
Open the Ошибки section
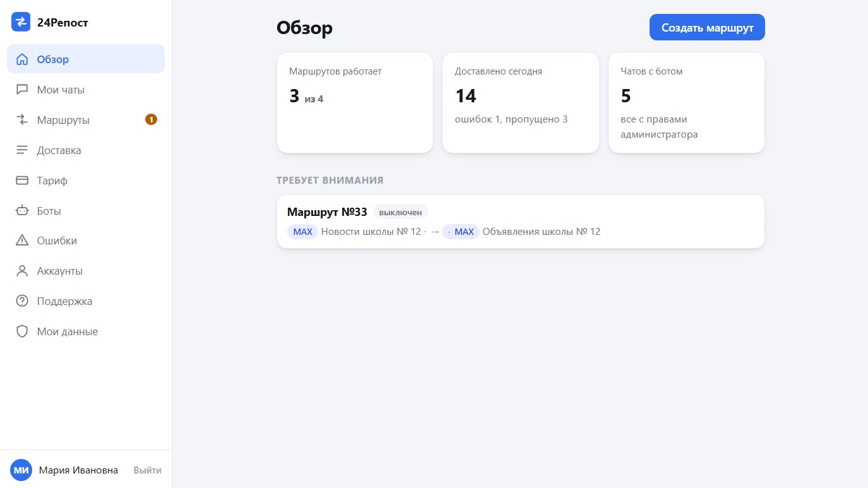[x=86, y=241]
